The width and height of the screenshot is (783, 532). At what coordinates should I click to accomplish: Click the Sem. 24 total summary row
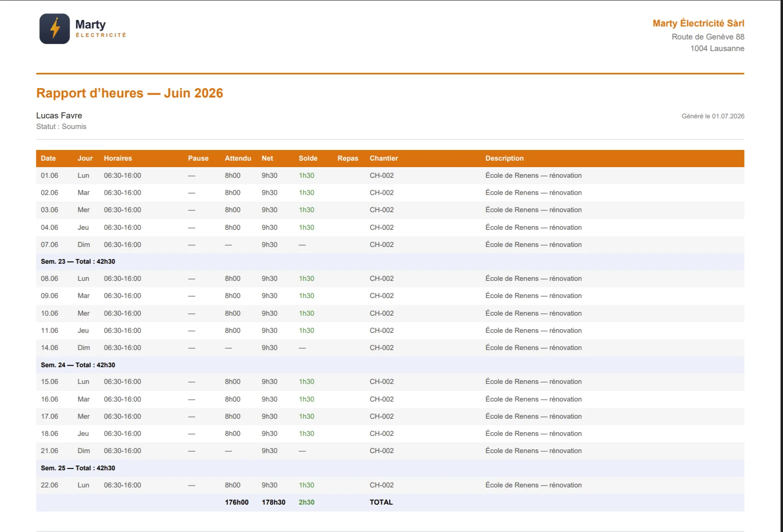[x=390, y=365]
